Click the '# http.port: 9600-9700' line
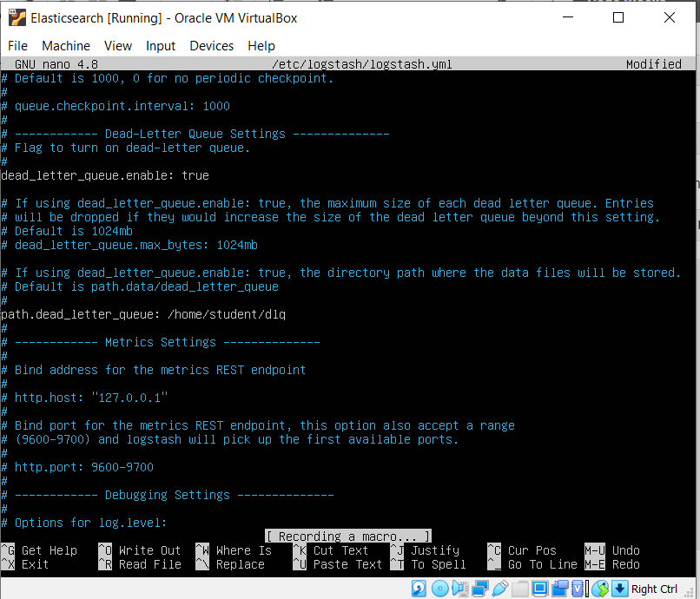The width and height of the screenshot is (700, 599). (x=77, y=467)
